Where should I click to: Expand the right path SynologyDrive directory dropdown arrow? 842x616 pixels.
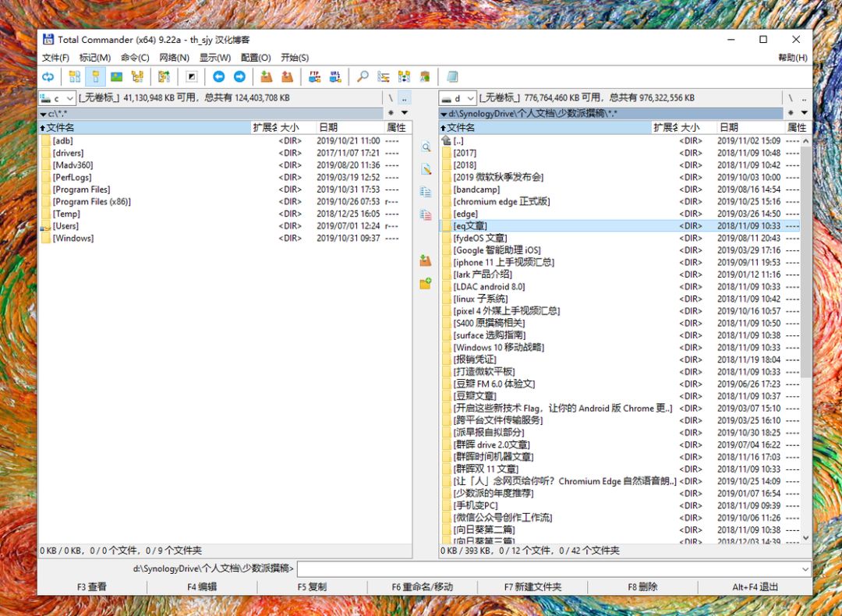click(x=444, y=115)
